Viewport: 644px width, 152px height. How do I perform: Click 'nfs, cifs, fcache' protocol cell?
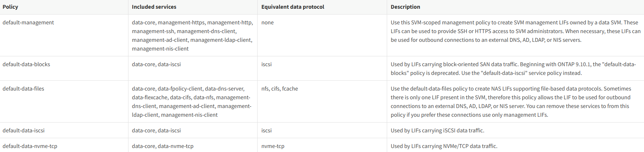(x=279, y=89)
